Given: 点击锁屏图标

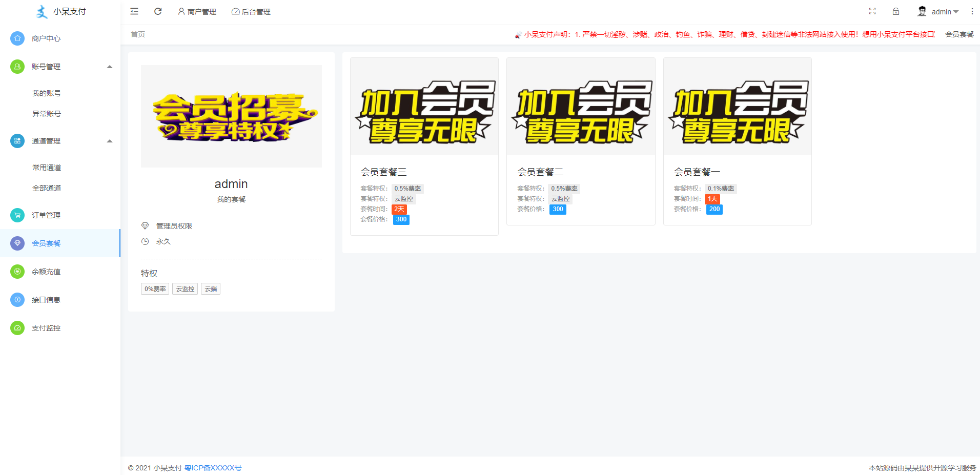Looking at the screenshot, I should pos(896,11).
